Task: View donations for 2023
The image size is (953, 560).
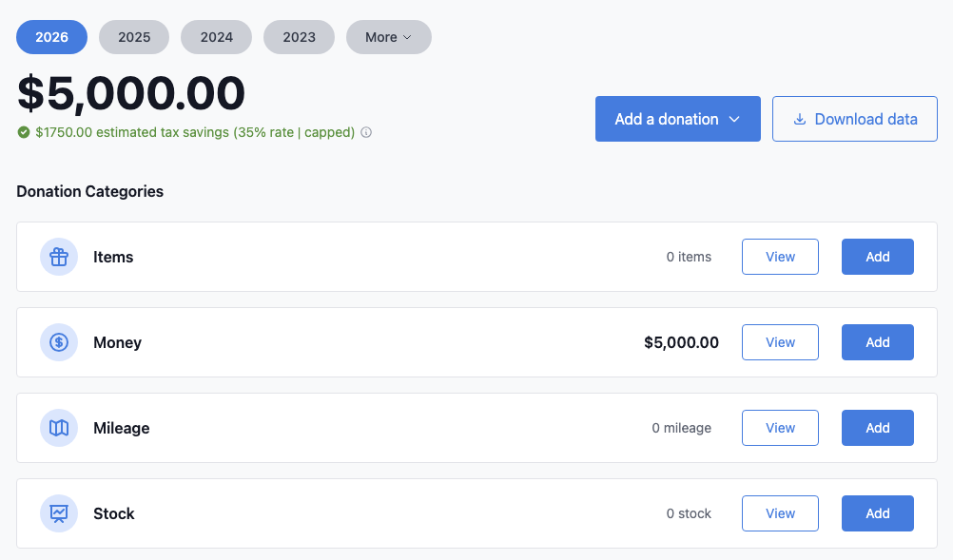Action: coord(299,37)
